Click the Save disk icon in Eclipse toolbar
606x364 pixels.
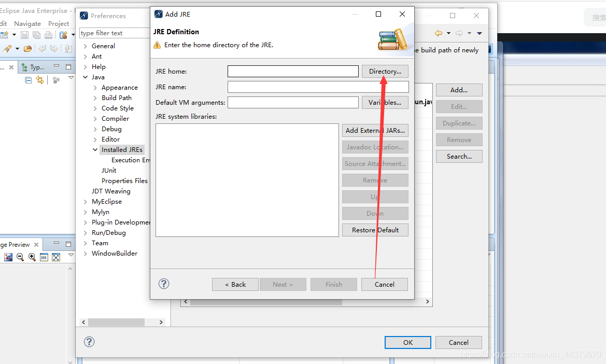click(x=24, y=35)
